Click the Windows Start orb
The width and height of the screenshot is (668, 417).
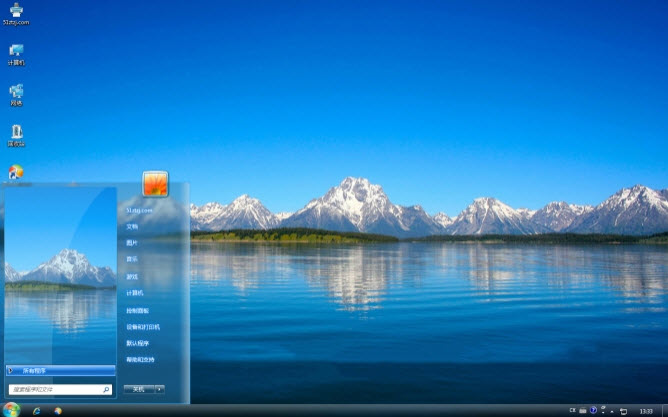point(11,410)
